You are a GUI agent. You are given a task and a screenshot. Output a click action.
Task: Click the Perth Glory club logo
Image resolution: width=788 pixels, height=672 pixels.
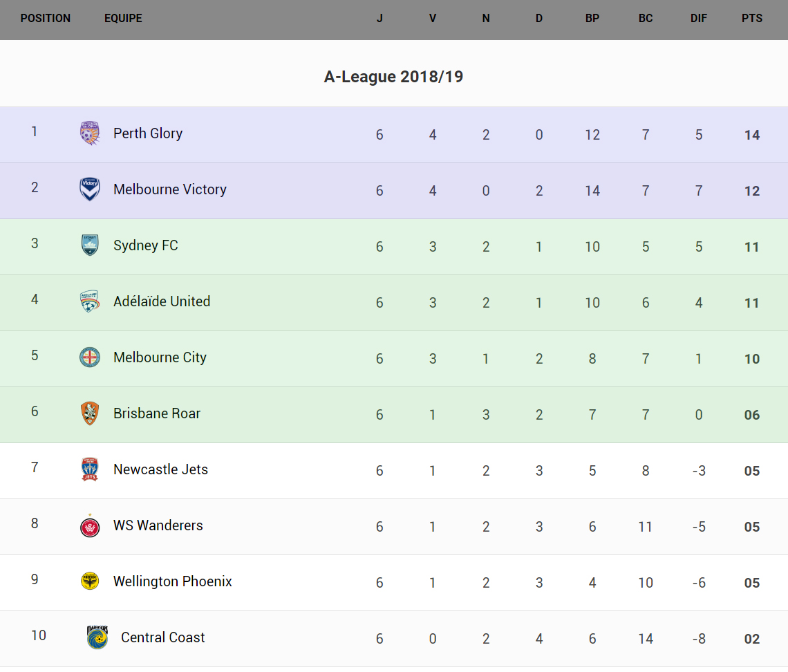click(x=90, y=133)
